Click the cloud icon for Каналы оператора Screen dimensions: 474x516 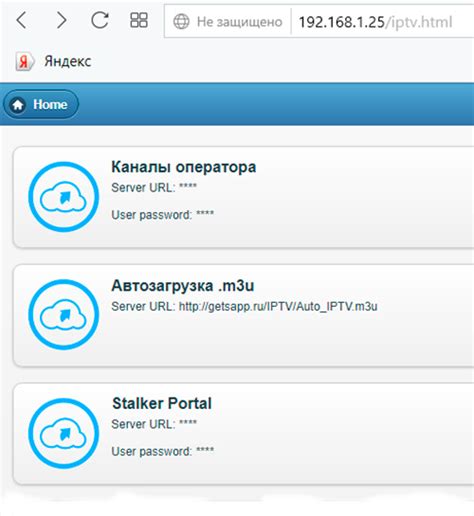(63, 197)
